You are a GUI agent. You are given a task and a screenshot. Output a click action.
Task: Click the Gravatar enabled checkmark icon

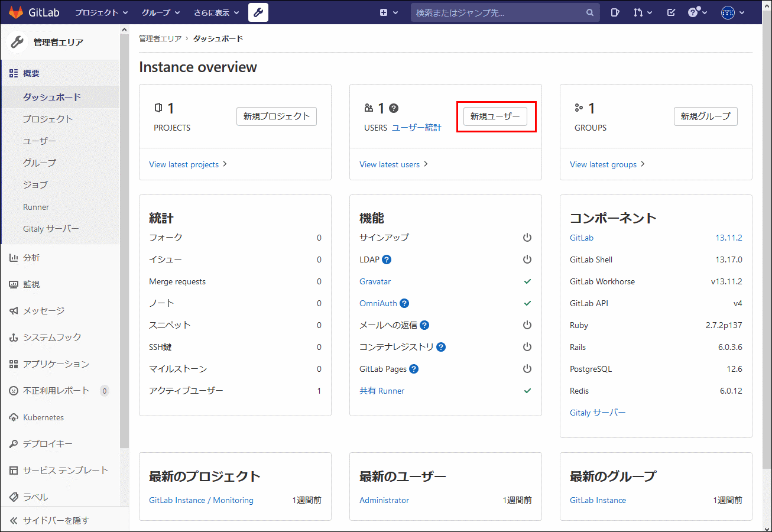tap(527, 281)
